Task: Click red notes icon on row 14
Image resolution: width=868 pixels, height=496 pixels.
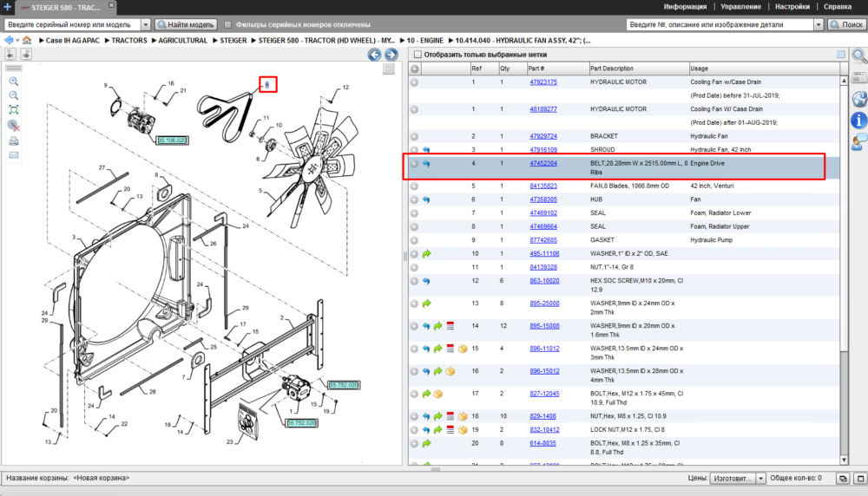Action: (450, 326)
